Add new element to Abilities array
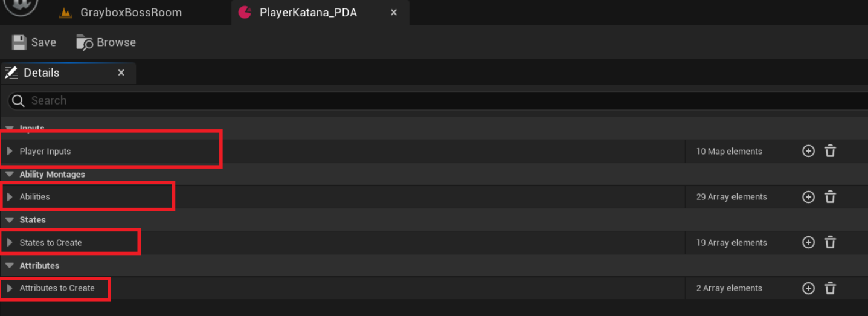Screen dimensions: 868x316 [808, 197]
